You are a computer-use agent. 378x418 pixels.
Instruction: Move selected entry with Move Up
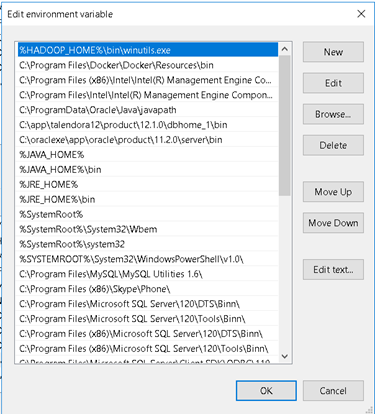click(x=333, y=192)
